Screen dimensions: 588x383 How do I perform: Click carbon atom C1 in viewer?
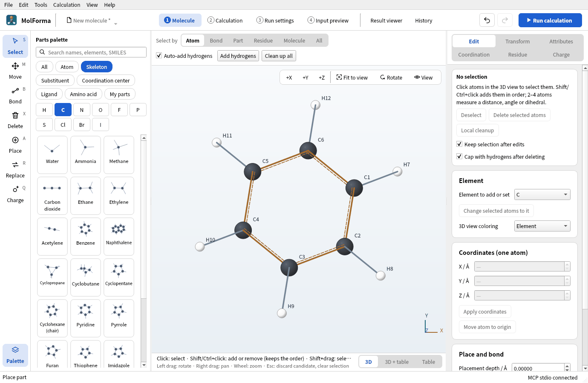point(354,188)
